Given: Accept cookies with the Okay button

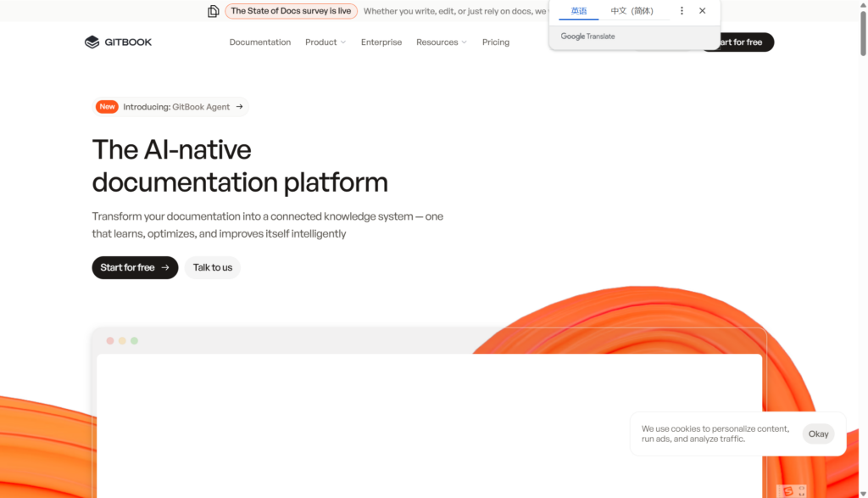Looking at the screenshot, I should click(x=818, y=434).
